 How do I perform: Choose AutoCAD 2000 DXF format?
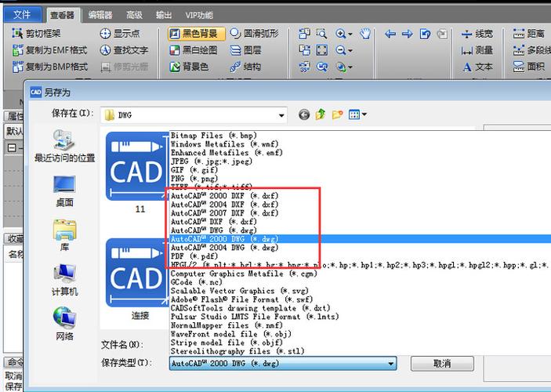coord(224,196)
